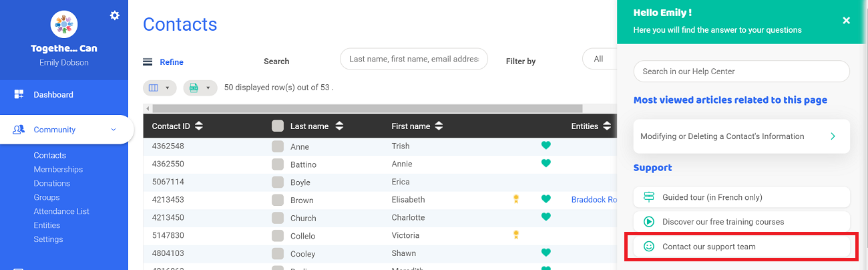868x270 pixels.
Task: Click the green heart in Brown row
Action: tap(546, 198)
